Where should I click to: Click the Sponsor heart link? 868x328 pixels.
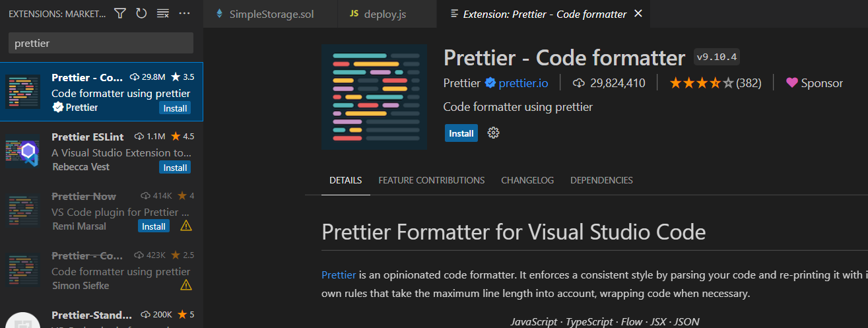[815, 83]
